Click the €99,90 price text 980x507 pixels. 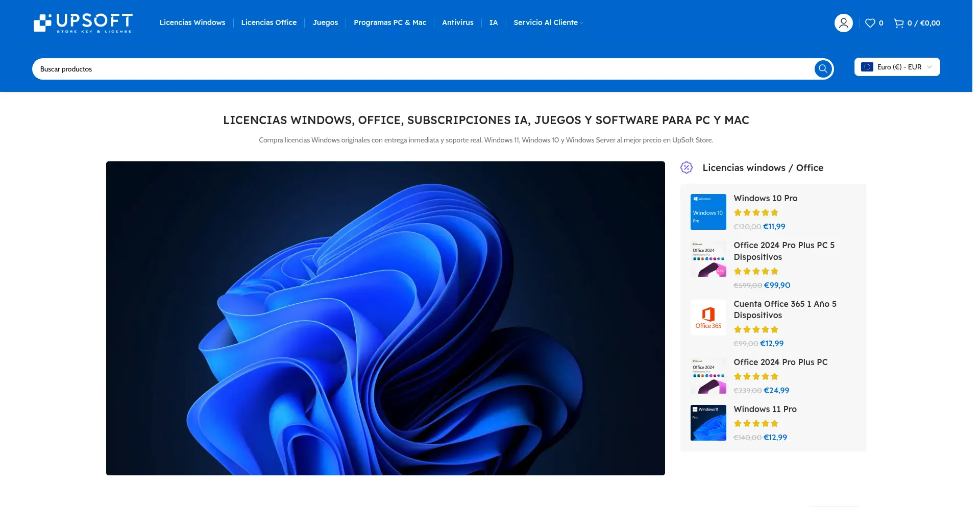[777, 285]
